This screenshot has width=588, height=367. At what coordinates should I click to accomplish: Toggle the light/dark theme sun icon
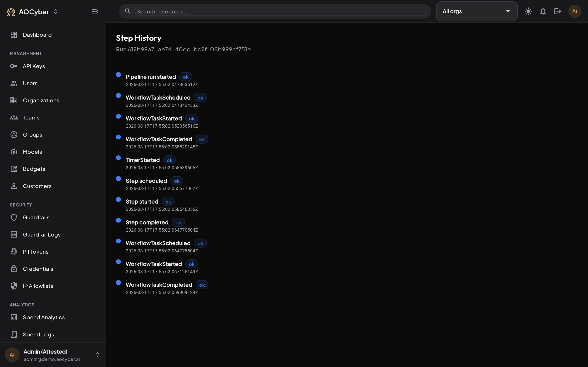(x=528, y=11)
